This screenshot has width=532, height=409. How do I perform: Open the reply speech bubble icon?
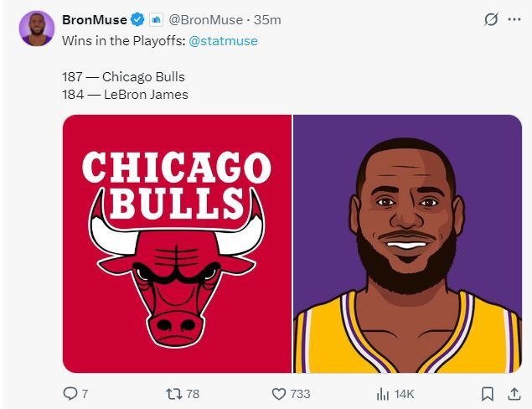[70, 394]
